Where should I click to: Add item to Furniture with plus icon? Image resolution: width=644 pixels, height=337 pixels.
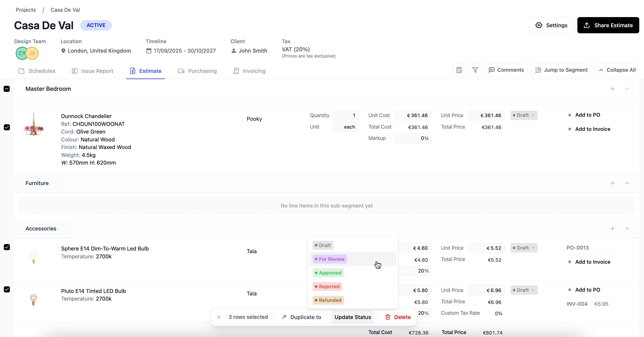click(612, 183)
